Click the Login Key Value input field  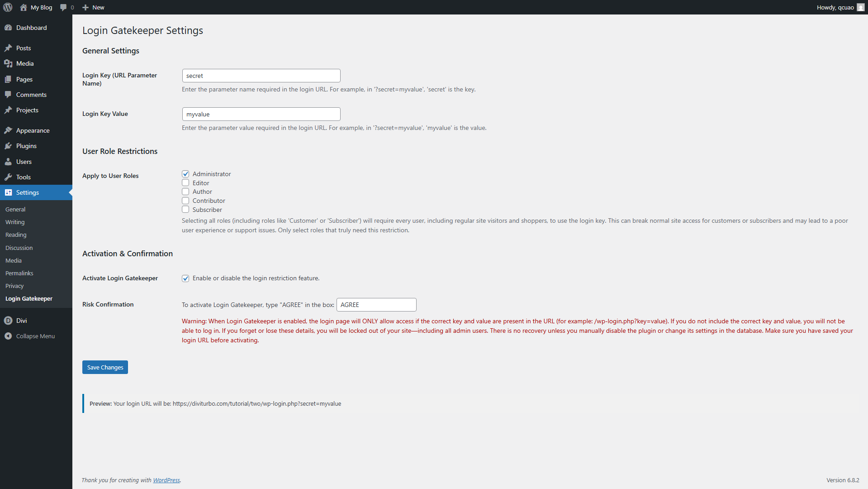tap(261, 114)
